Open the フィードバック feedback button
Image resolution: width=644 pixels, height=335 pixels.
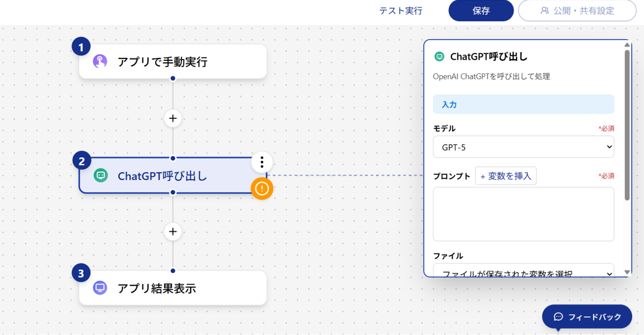(587, 317)
